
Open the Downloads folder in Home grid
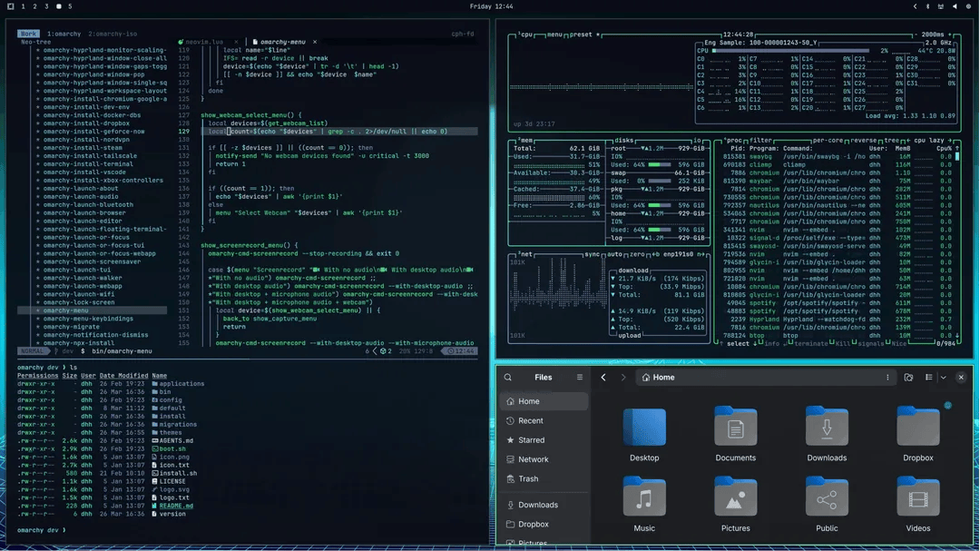pos(827,435)
